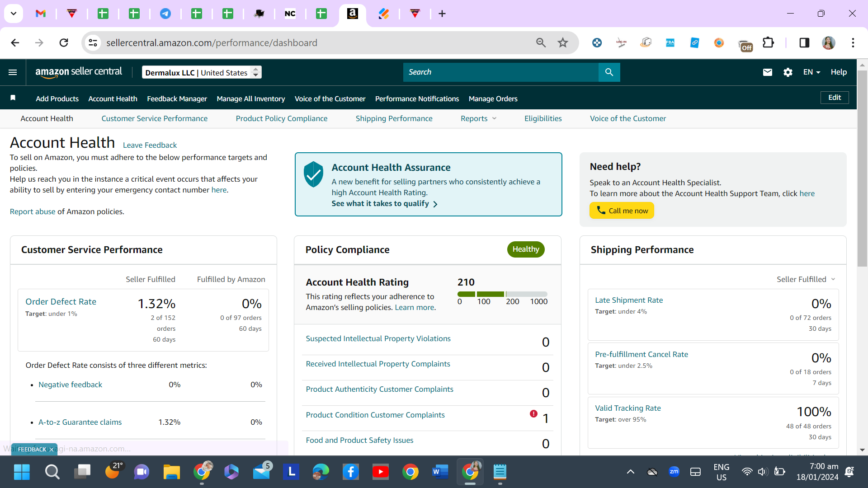
Task: Open the Eligibilities tab
Action: [543, 118]
